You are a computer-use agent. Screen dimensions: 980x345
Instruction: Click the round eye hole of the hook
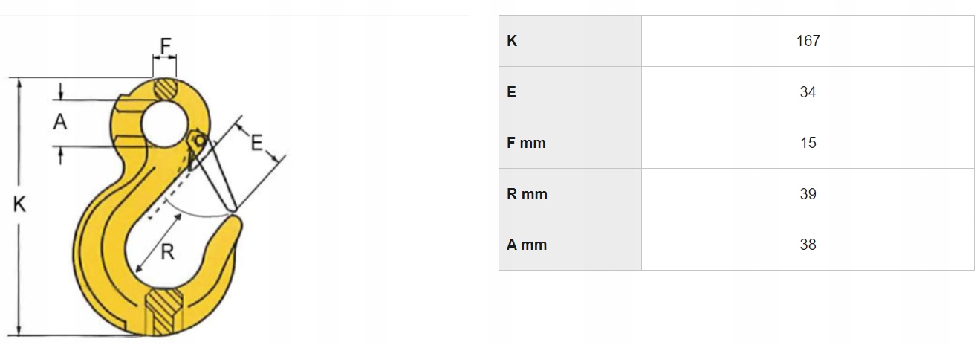tap(165, 121)
